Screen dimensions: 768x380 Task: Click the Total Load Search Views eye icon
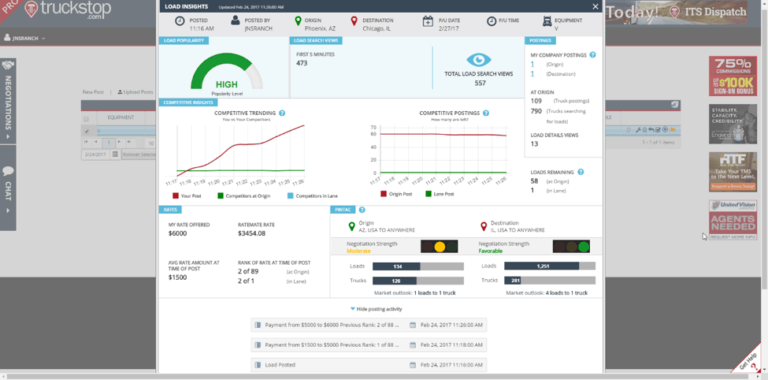[479, 60]
